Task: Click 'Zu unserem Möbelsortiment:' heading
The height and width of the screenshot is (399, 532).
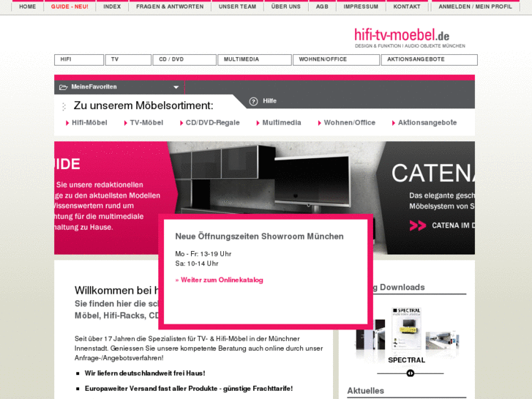Action: tap(143, 105)
